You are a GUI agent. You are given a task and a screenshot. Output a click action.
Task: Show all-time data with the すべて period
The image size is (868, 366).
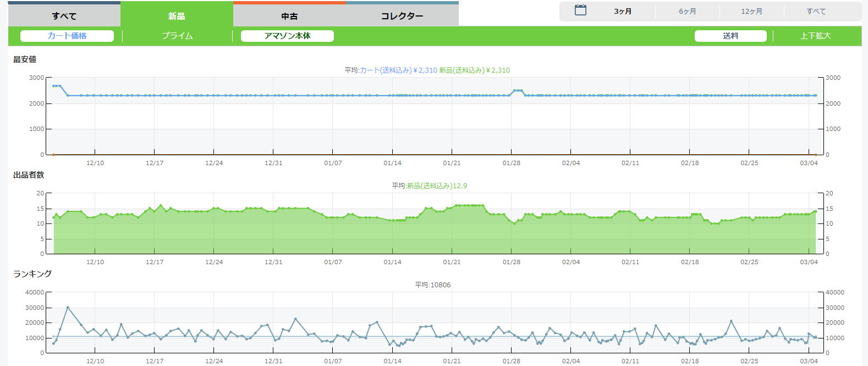816,12
